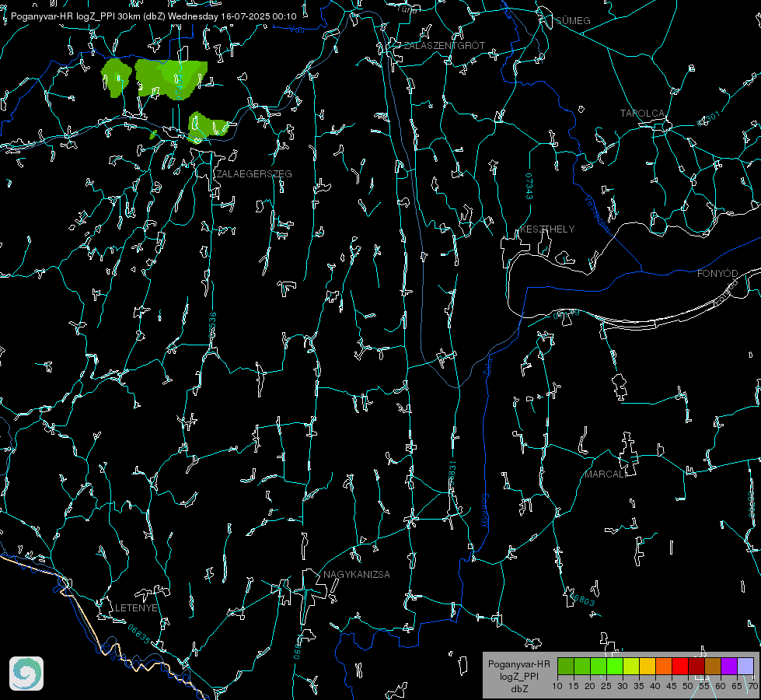Click the SÜMEG town label
This screenshot has width=761, height=700.
tap(573, 21)
